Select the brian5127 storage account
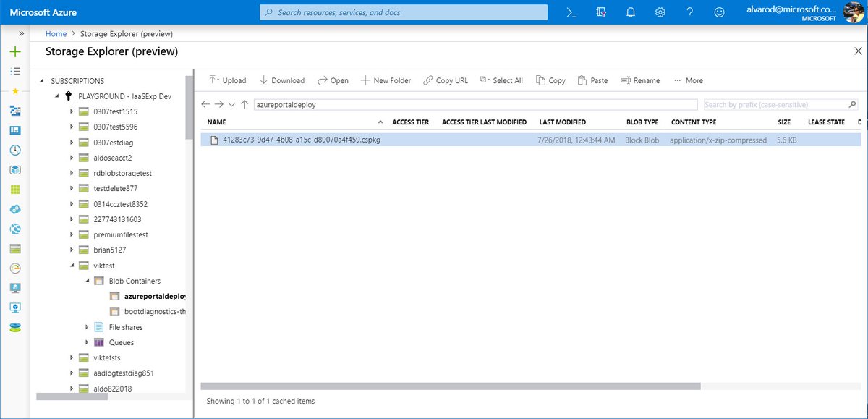Image resolution: width=868 pixels, height=419 pixels. coord(110,250)
